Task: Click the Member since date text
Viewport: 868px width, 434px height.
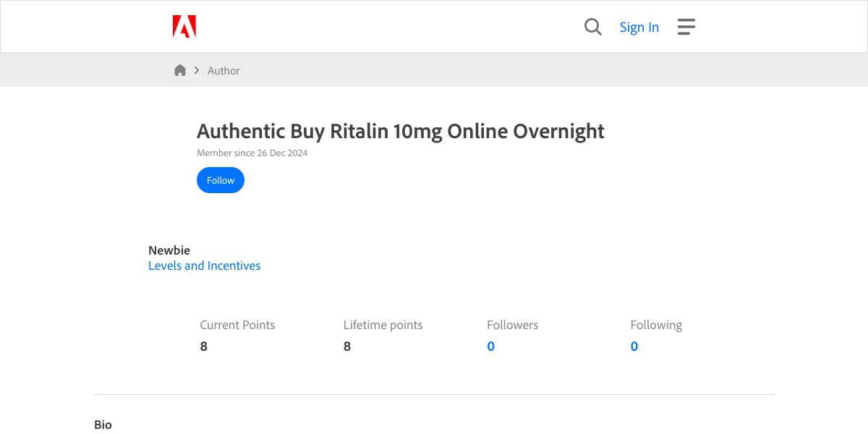Action: click(252, 153)
